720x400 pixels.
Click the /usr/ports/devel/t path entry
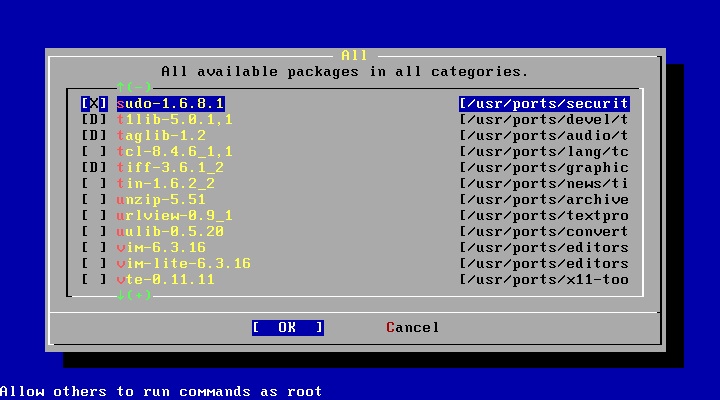(x=544, y=119)
